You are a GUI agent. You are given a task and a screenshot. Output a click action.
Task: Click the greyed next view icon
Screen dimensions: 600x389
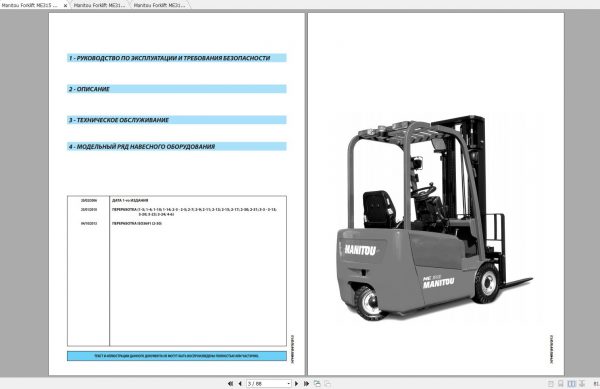[x=328, y=383]
